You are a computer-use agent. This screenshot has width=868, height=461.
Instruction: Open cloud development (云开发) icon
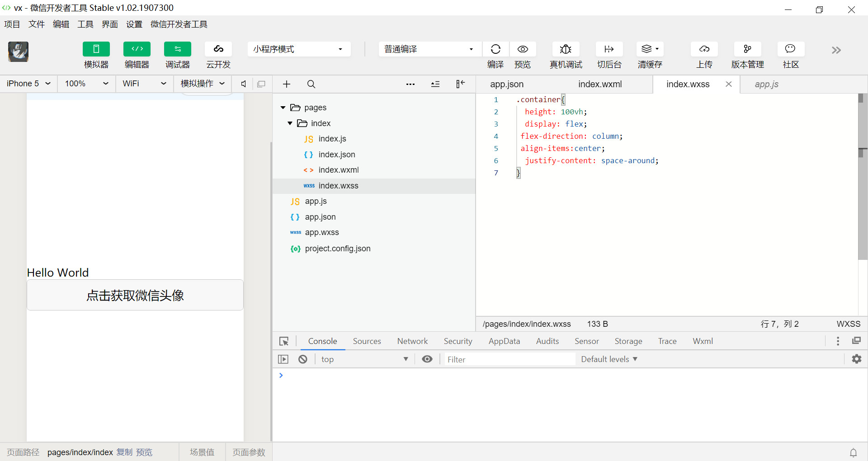click(x=218, y=49)
